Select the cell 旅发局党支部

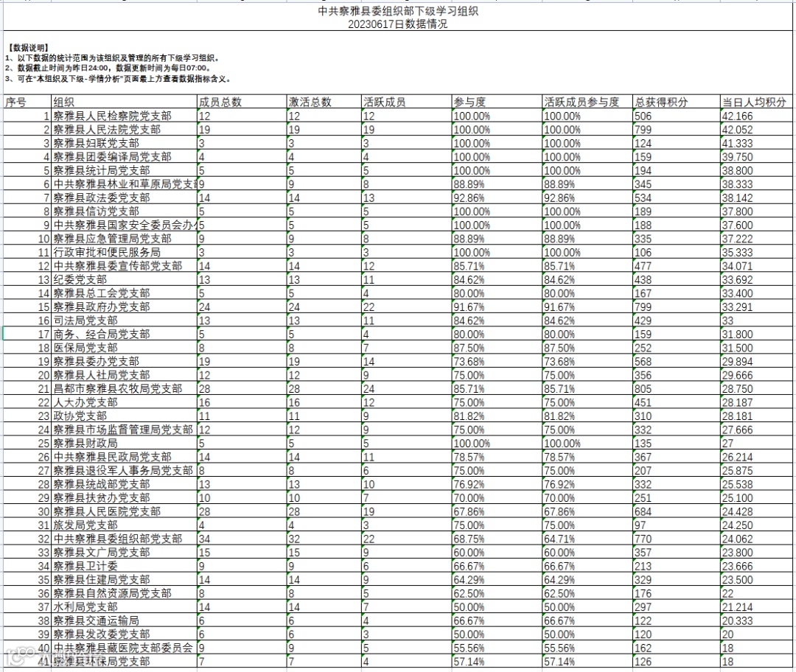point(125,525)
